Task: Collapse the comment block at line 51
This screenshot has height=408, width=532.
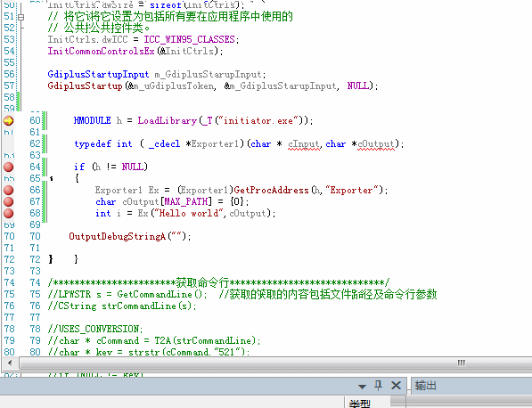Action: pyautogui.click(x=21, y=17)
